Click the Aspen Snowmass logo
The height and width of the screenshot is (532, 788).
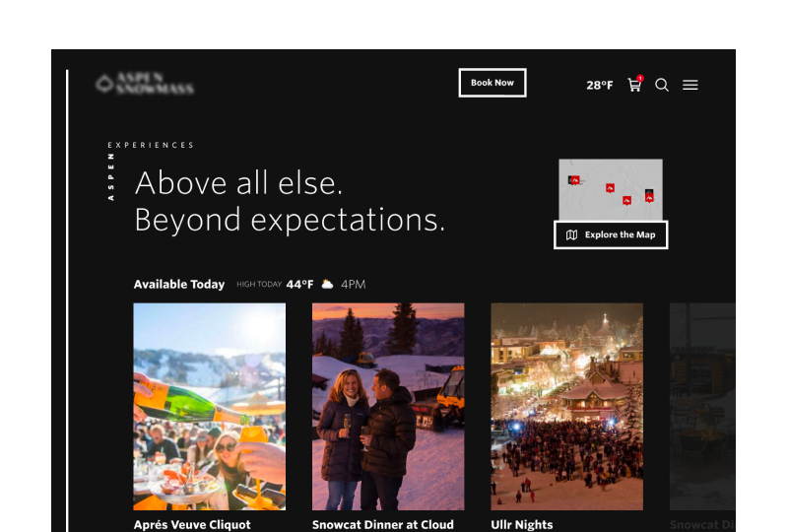click(x=145, y=83)
